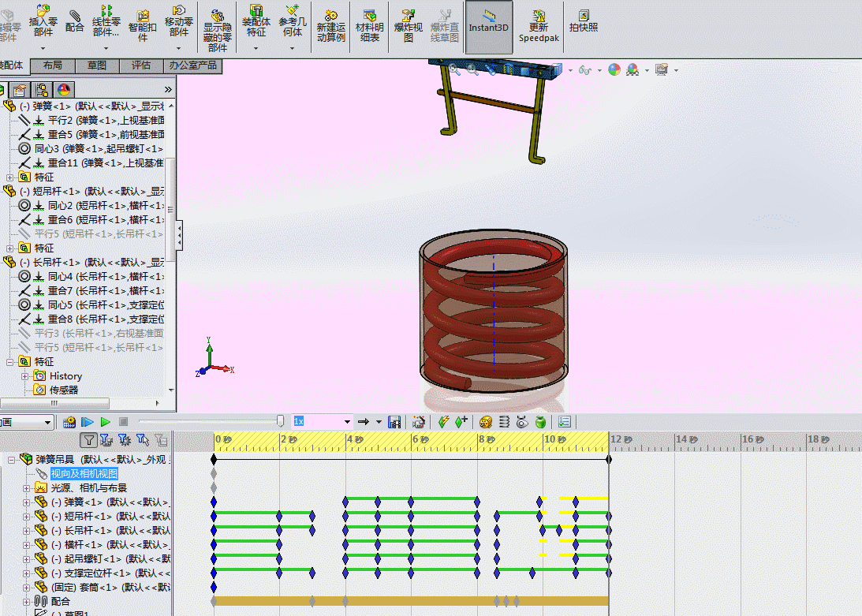Click the Display Style cube icon
The image size is (862, 616).
(x=556, y=69)
